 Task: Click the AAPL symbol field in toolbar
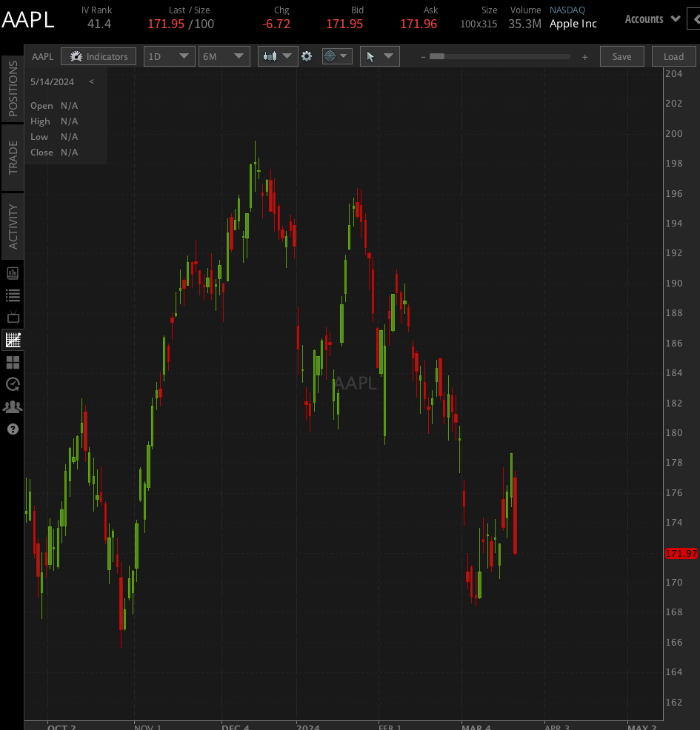tap(42, 56)
